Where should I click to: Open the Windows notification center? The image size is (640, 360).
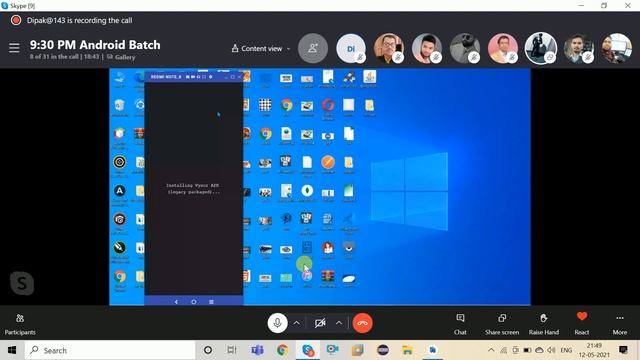click(x=623, y=350)
